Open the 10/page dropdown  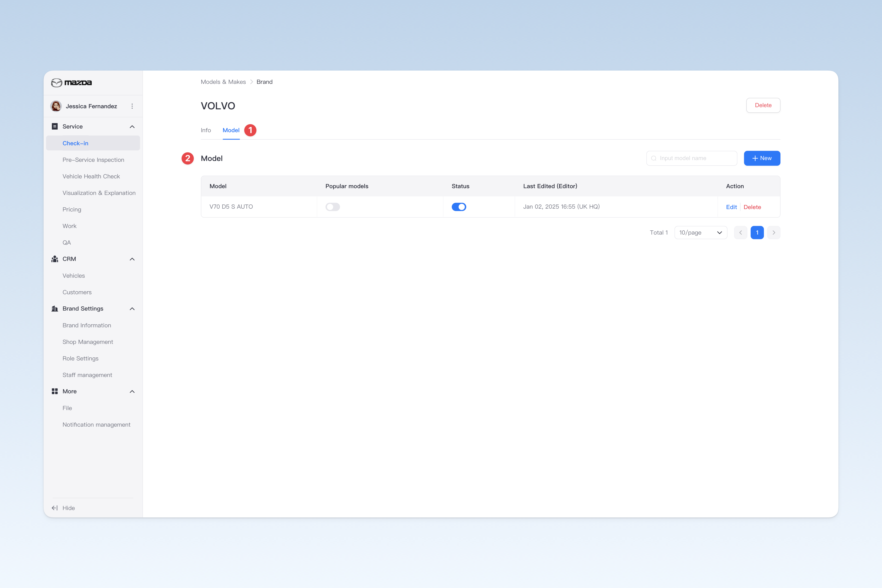[701, 233]
